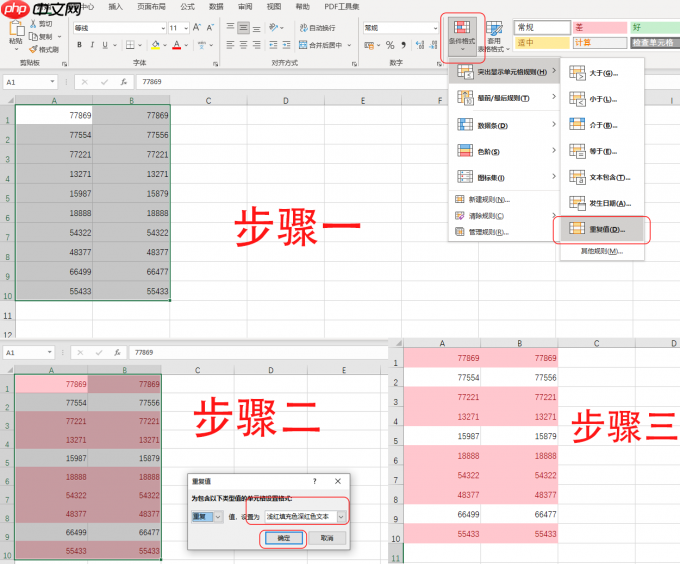Apply the 好 (Good) green cell style
This screenshot has width=680, height=564.
(655, 27)
